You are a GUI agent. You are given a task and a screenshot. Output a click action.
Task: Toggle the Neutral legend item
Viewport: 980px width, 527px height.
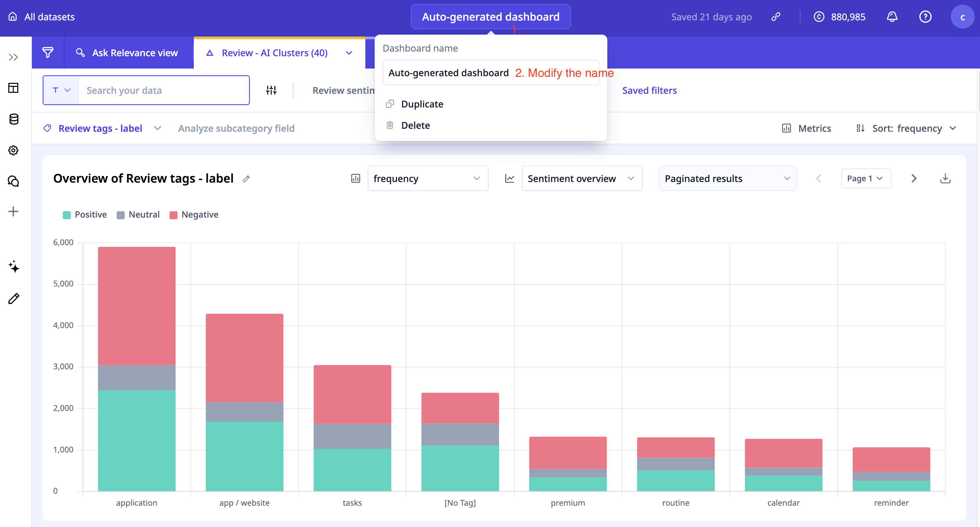point(138,215)
